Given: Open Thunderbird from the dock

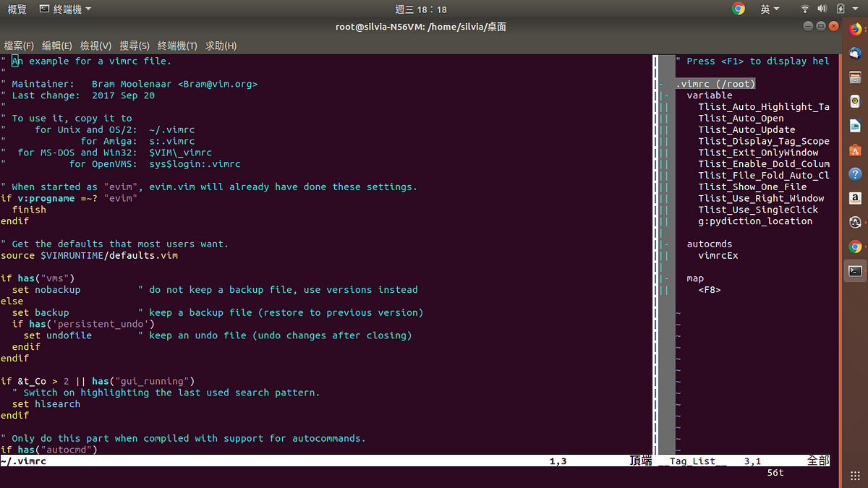Looking at the screenshot, I should (855, 53).
